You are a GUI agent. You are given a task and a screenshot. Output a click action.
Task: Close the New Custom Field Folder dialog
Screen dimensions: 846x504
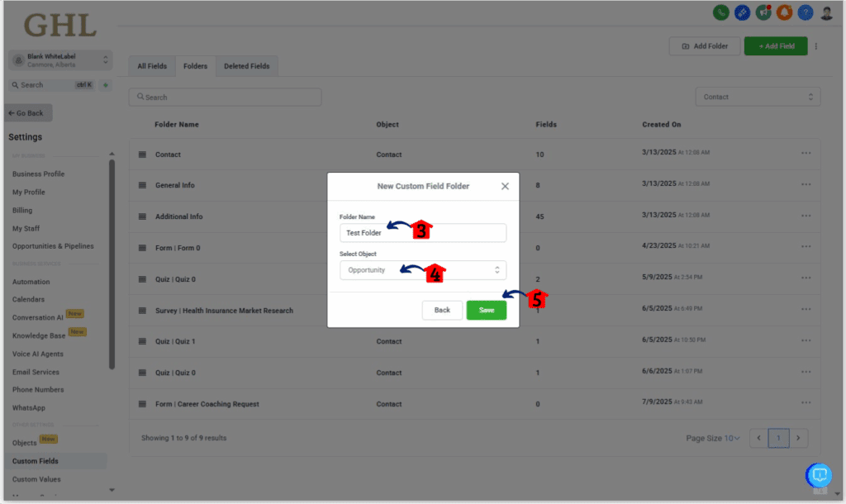point(505,186)
